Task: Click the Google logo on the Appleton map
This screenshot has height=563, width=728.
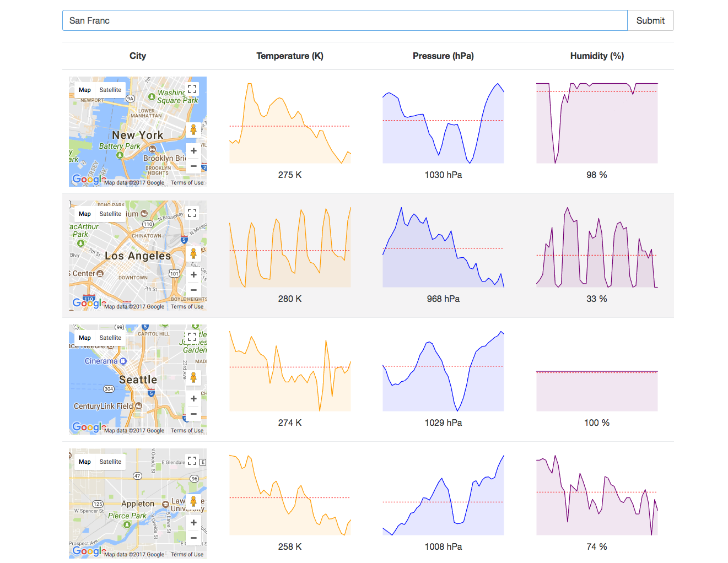Action: click(x=88, y=551)
